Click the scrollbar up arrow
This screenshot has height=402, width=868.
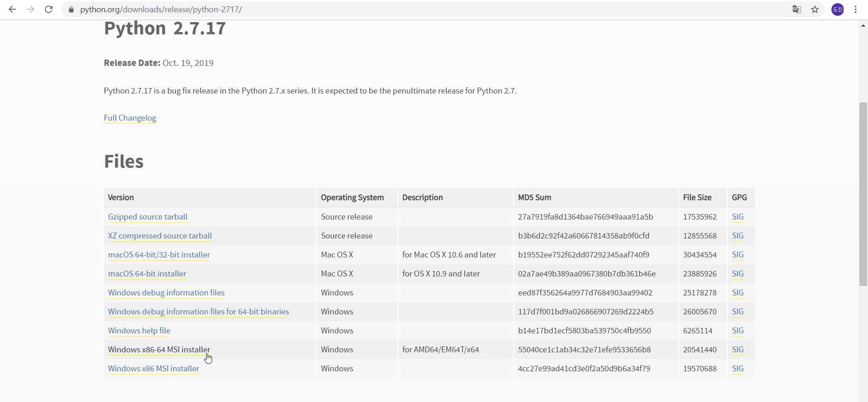click(863, 25)
